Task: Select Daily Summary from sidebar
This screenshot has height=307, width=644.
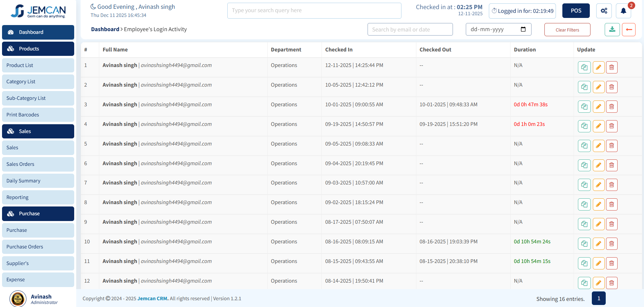Action: click(38, 181)
